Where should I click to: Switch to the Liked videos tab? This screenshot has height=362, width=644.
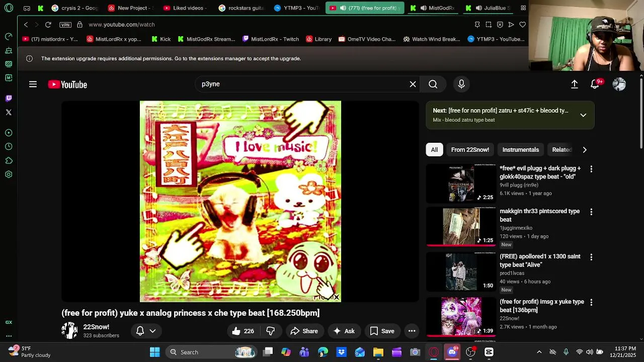[185, 8]
